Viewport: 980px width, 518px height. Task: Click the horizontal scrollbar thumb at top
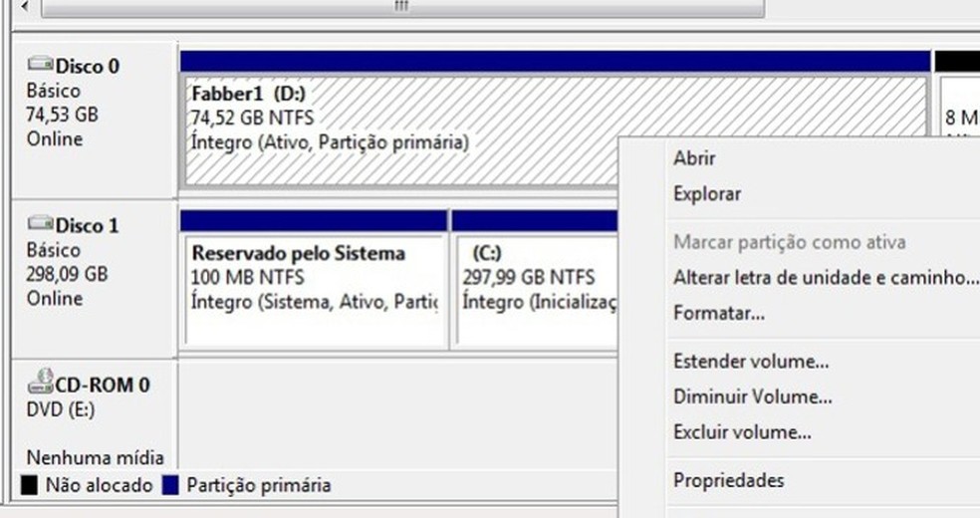coord(398,7)
